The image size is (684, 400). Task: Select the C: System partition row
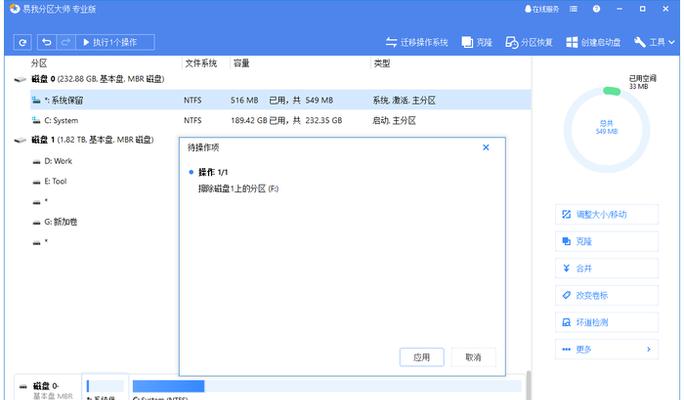[x=280, y=120]
